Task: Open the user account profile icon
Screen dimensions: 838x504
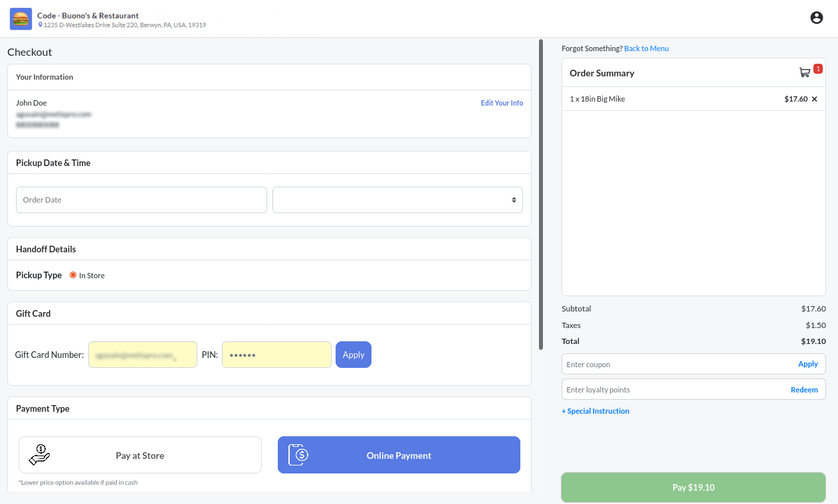Action: tap(817, 18)
